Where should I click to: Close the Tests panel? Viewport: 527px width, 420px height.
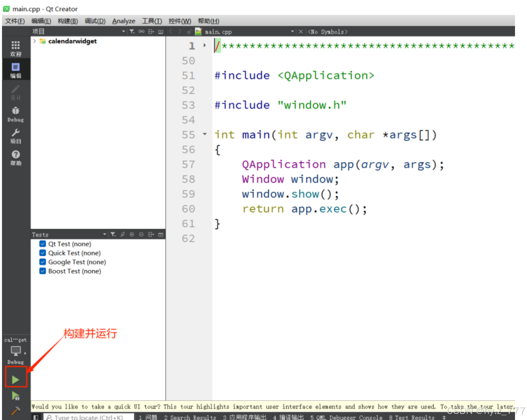tap(161, 235)
